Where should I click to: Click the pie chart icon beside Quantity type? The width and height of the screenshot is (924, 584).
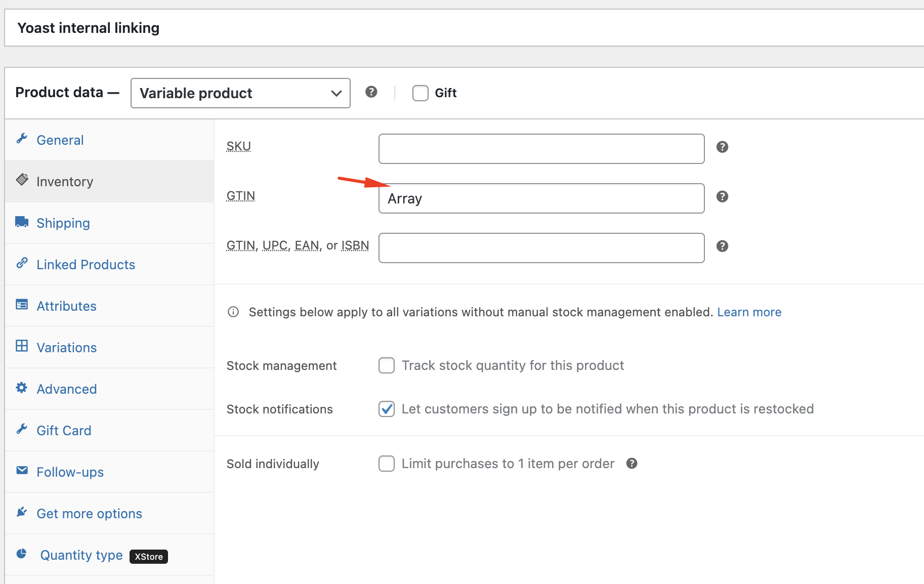22,554
